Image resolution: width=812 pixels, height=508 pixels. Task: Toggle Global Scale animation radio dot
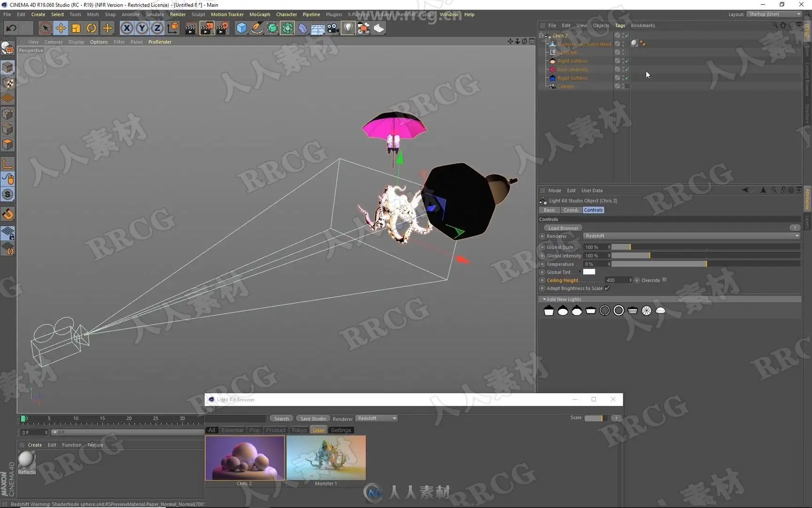point(542,247)
